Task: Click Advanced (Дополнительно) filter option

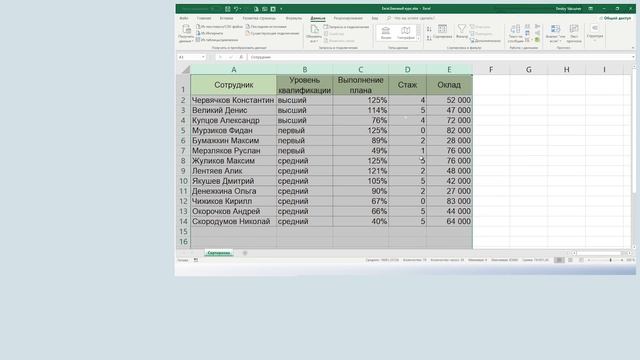Action: click(485, 40)
